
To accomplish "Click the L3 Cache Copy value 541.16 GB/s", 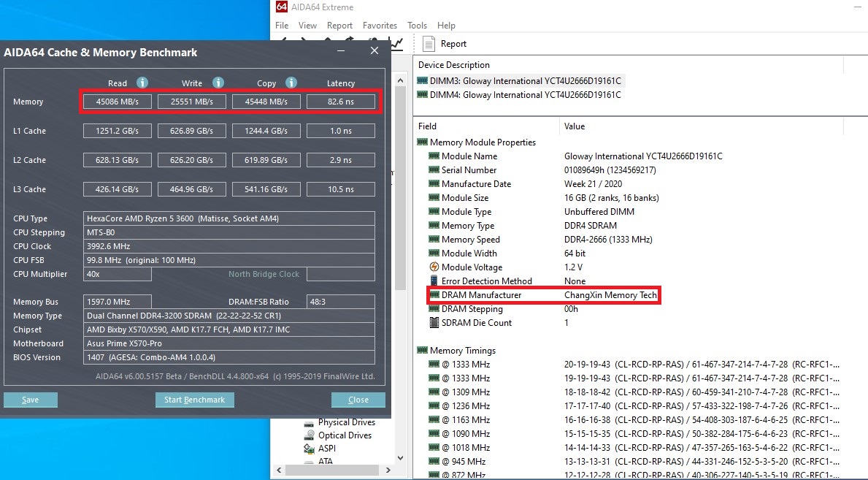I will point(266,189).
